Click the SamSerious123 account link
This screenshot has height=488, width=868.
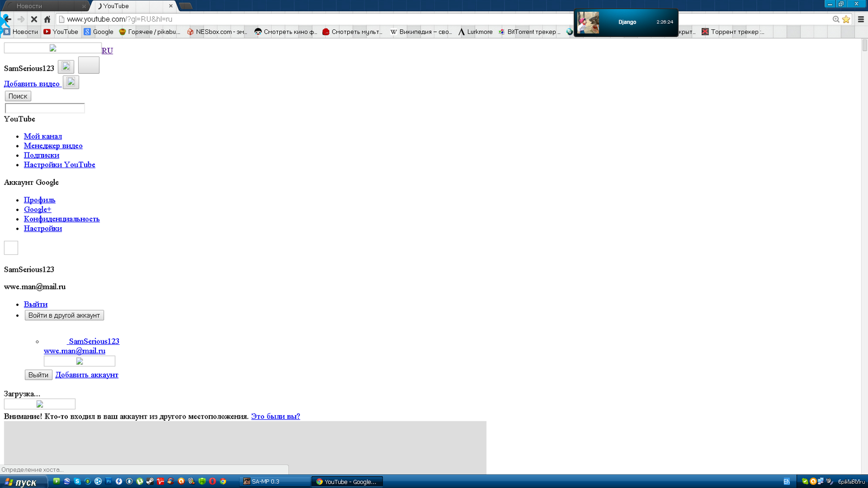click(x=94, y=341)
